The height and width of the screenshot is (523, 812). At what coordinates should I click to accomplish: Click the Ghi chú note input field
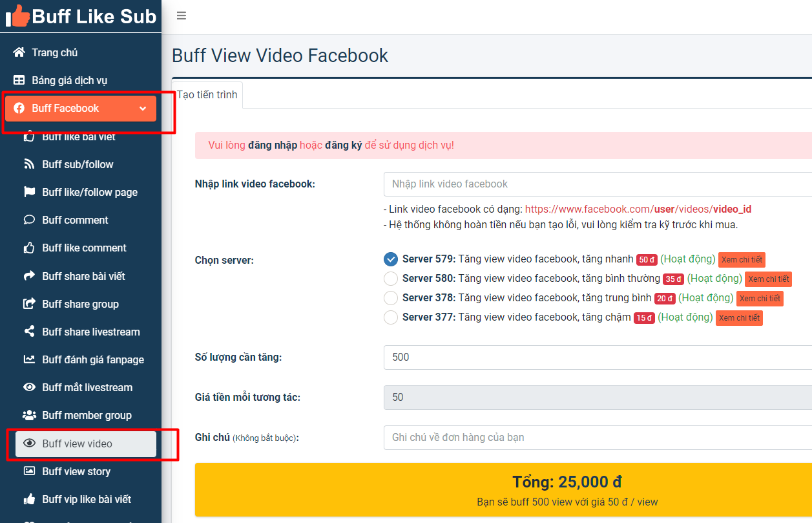598,438
